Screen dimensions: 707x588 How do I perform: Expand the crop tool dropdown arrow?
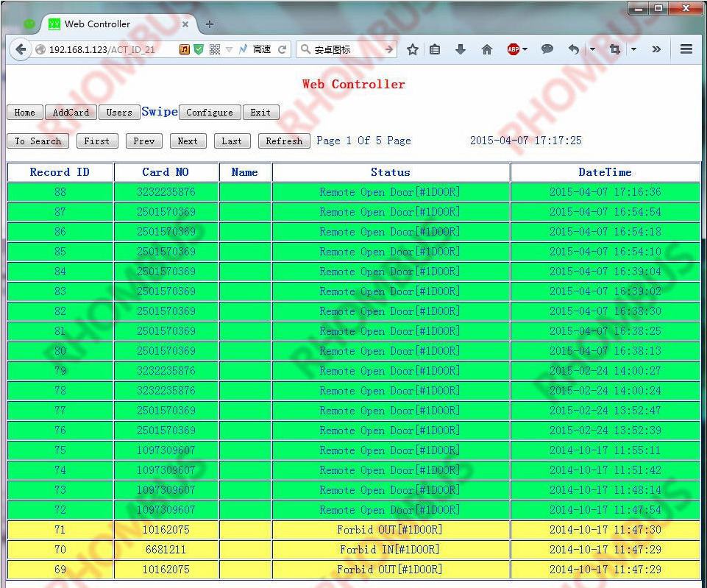point(633,49)
